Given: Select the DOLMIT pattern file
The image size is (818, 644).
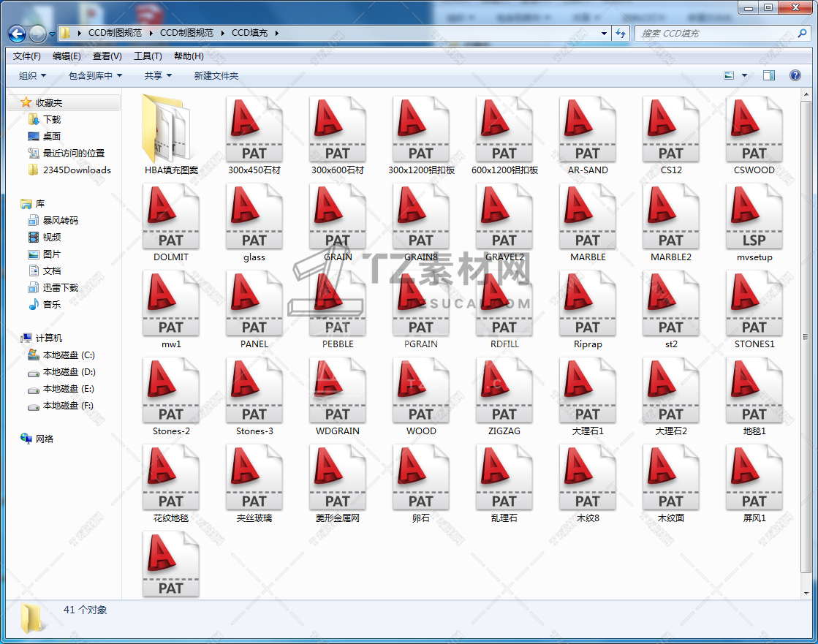Looking at the screenshot, I should (170, 222).
